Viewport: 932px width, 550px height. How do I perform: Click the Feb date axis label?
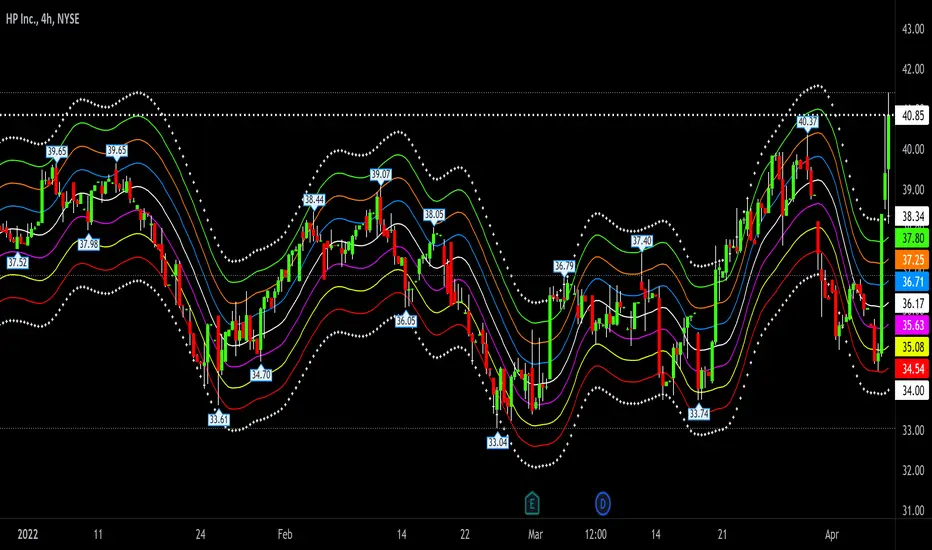coord(285,534)
